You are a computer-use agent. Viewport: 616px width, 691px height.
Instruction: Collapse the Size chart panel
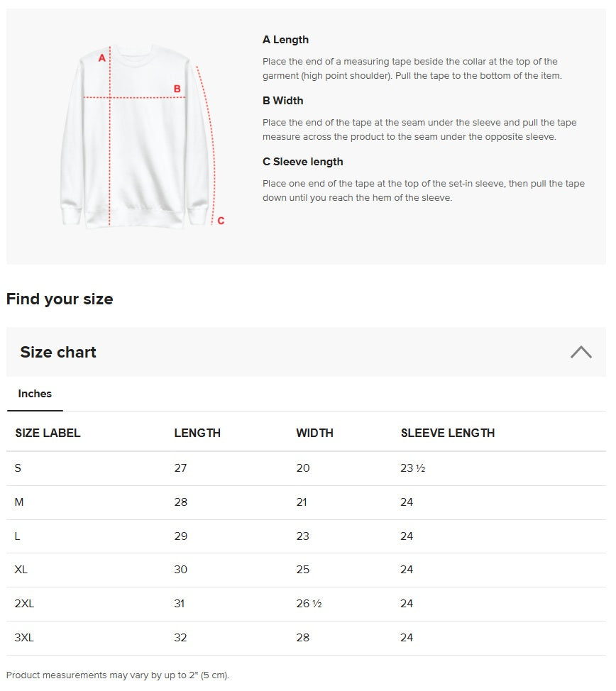tap(581, 351)
